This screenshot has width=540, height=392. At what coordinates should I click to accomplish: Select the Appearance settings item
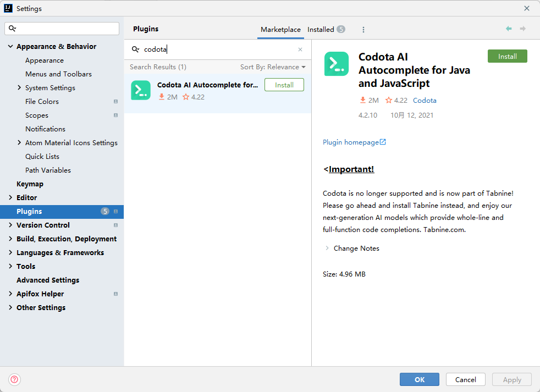pos(45,60)
